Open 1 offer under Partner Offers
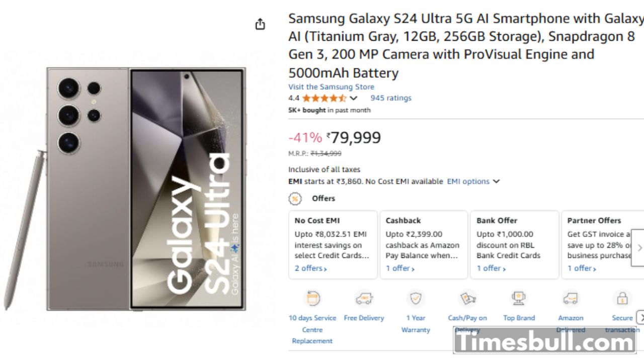Image resolution: width=644 pixels, height=362 pixels. tap(582, 268)
